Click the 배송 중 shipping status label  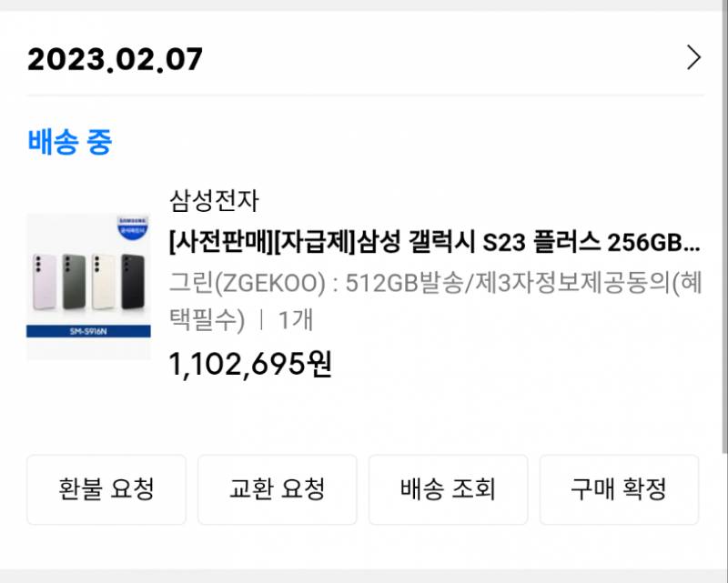[68, 140]
